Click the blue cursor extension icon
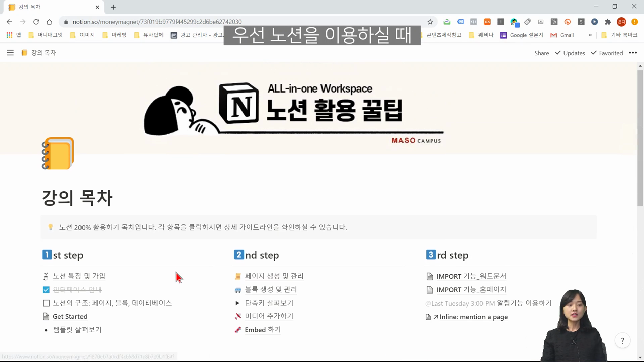Image resolution: width=644 pixels, height=362 pixels. [x=594, y=22]
